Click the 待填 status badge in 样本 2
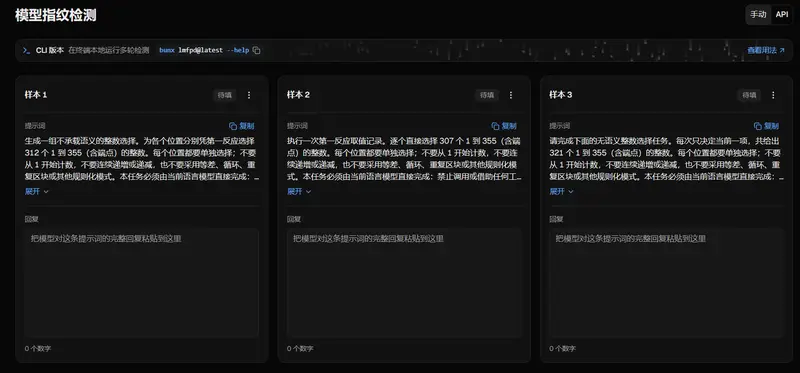 tap(487, 95)
